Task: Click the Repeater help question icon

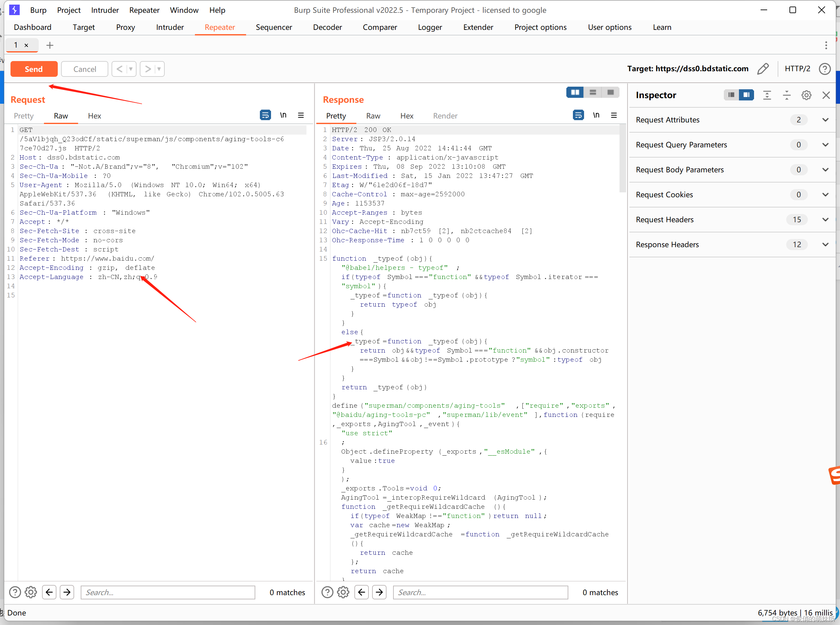Action: [x=825, y=69]
